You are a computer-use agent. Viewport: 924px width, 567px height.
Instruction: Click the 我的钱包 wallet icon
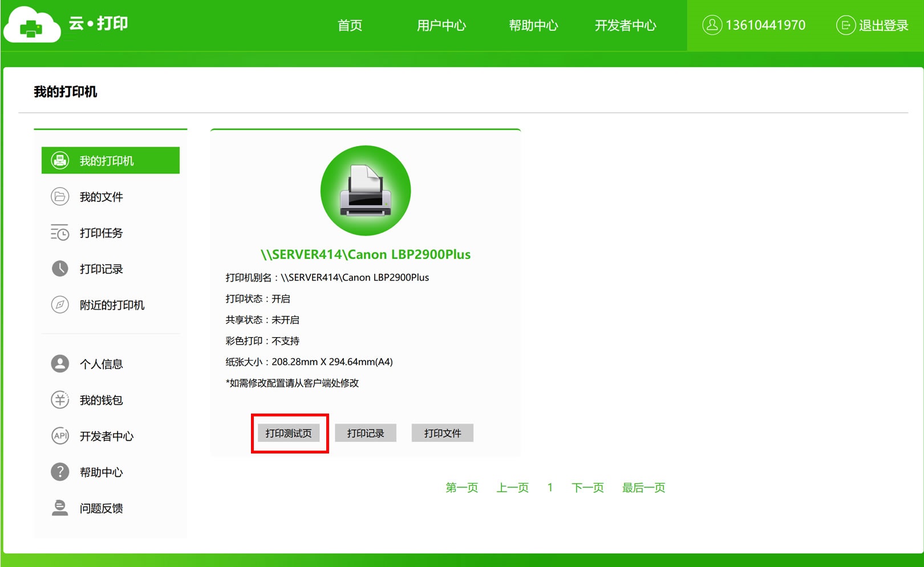point(60,400)
